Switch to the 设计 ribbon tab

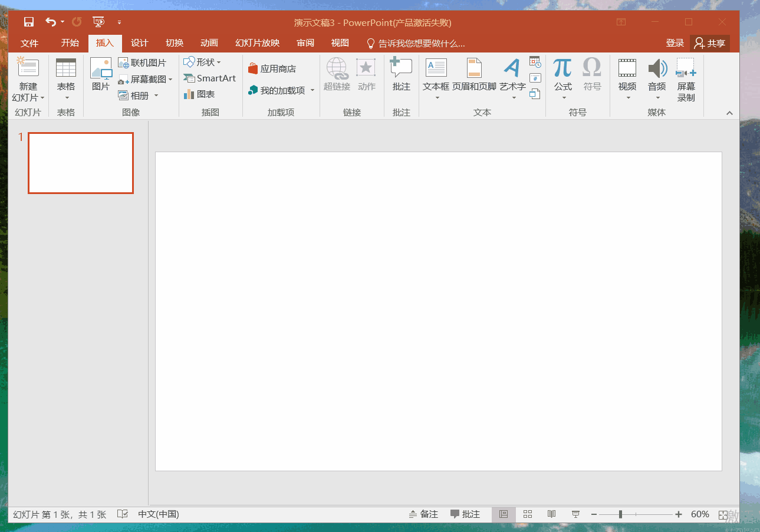[139, 42]
